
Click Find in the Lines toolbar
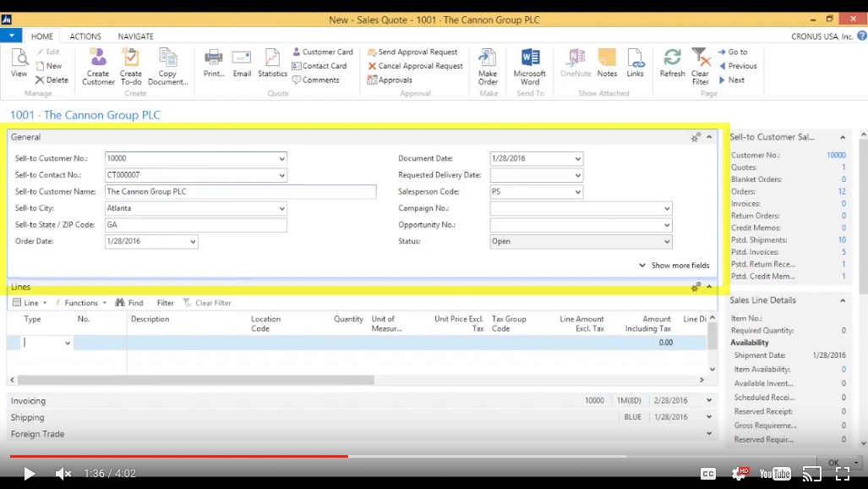129,303
